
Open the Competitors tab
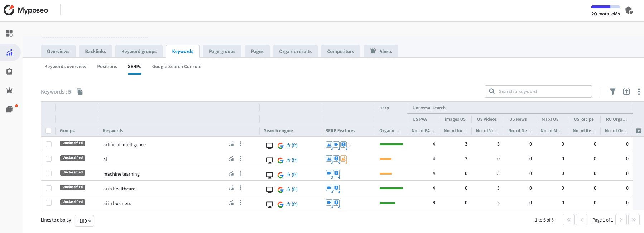coord(340,51)
